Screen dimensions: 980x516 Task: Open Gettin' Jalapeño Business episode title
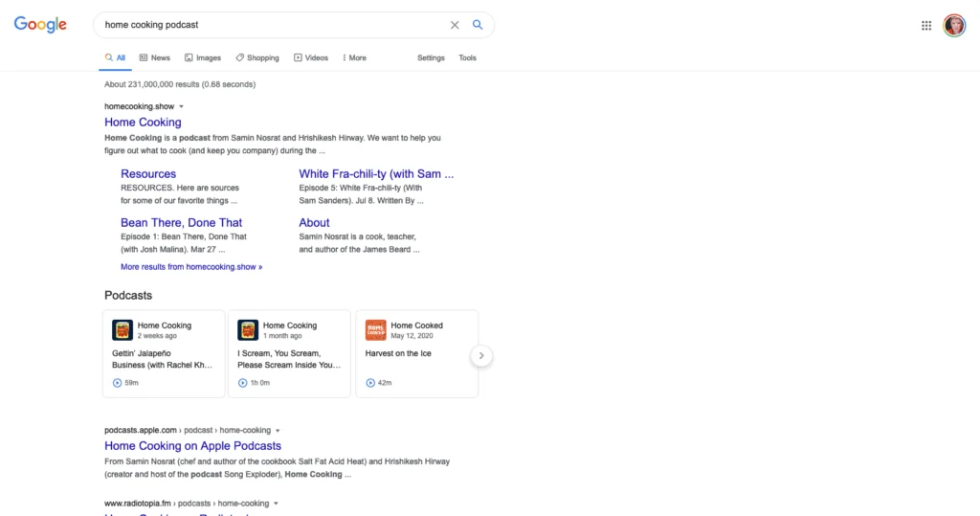point(162,359)
